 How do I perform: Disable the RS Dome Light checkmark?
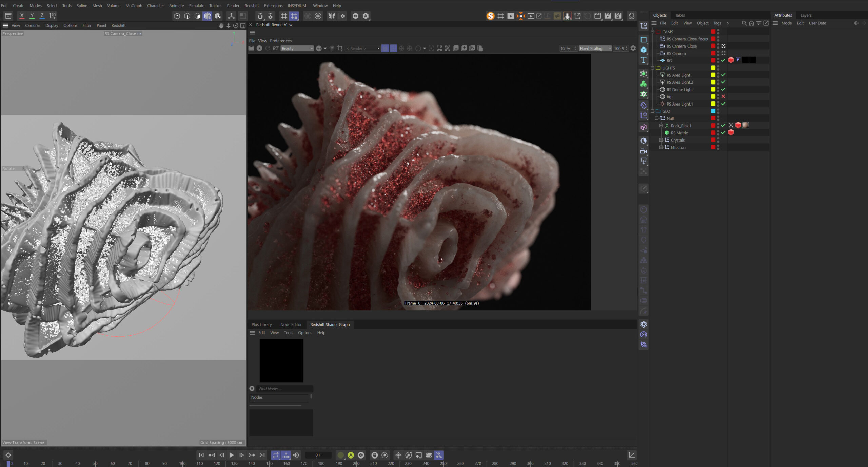pyautogui.click(x=723, y=89)
